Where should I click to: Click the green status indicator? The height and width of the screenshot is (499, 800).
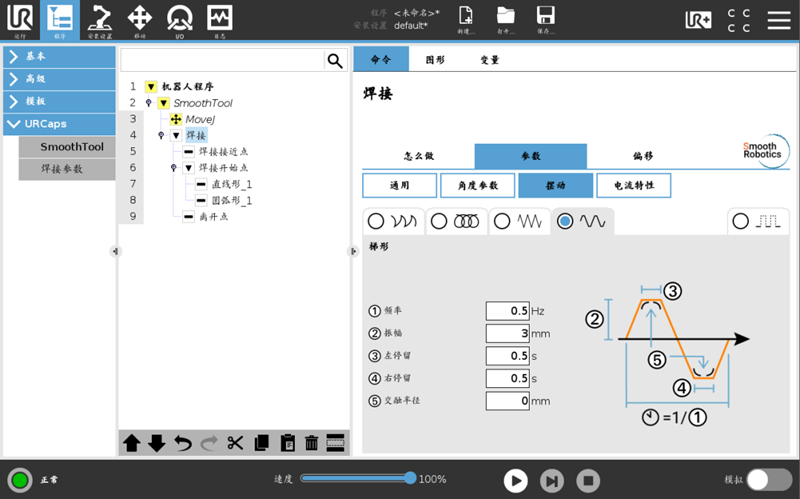point(20,480)
